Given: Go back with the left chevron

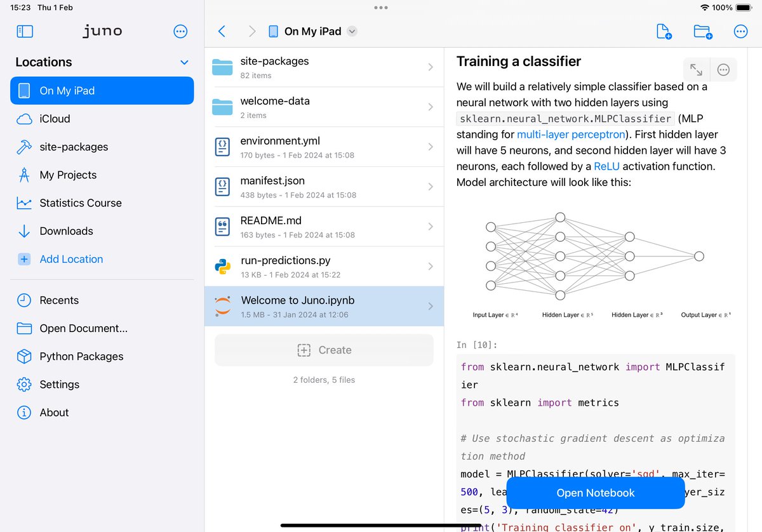Looking at the screenshot, I should 222,31.
